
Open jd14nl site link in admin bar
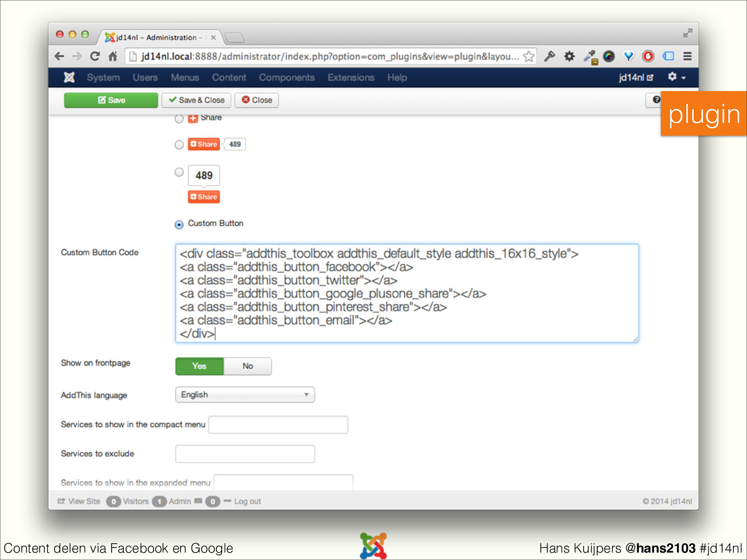636,77
